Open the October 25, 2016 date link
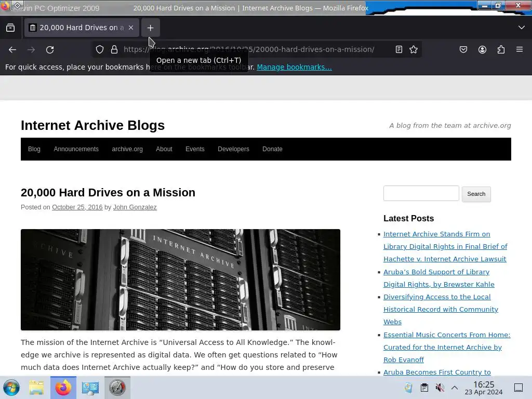 tap(77, 207)
